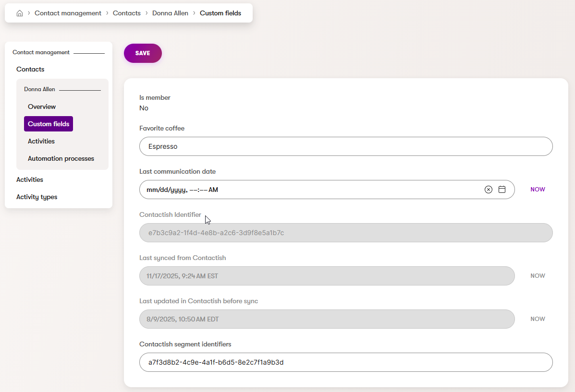Open Contacts from the breadcrumb trail
The image size is (575, 392).
pyautogui.click(x=126, y=13)
